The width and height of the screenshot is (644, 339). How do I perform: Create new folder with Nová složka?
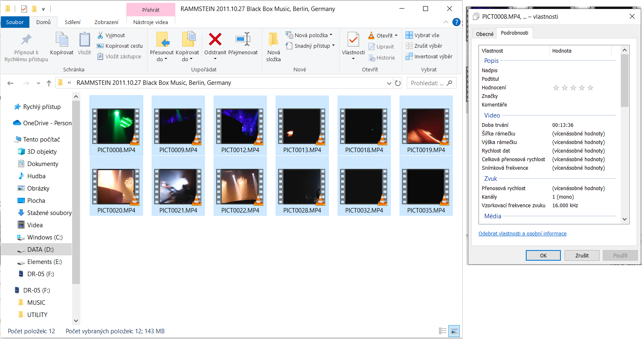coord(273,48)
